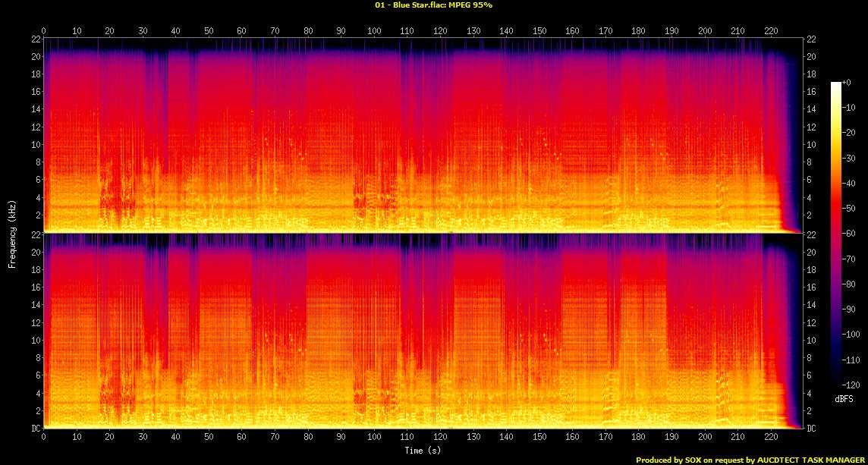Click the "Frequency (kHz)" vertical axis label

(x=12, y=233)
